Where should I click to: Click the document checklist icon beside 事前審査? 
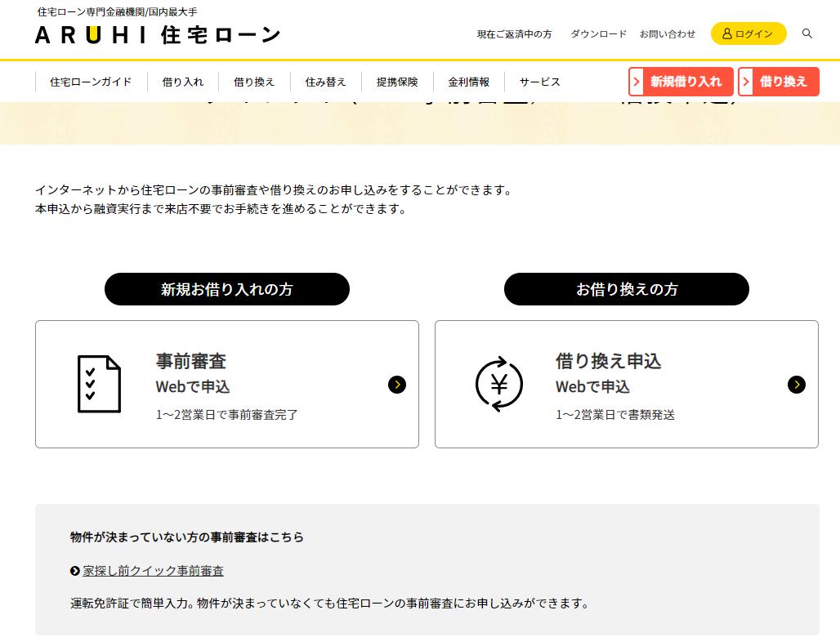point(99,384)
